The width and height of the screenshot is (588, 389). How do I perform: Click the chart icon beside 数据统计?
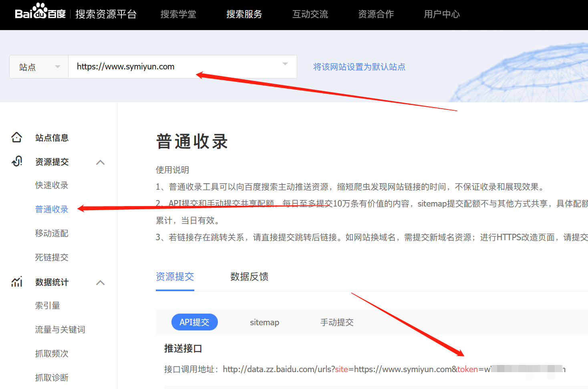click(x=17, y=282)
